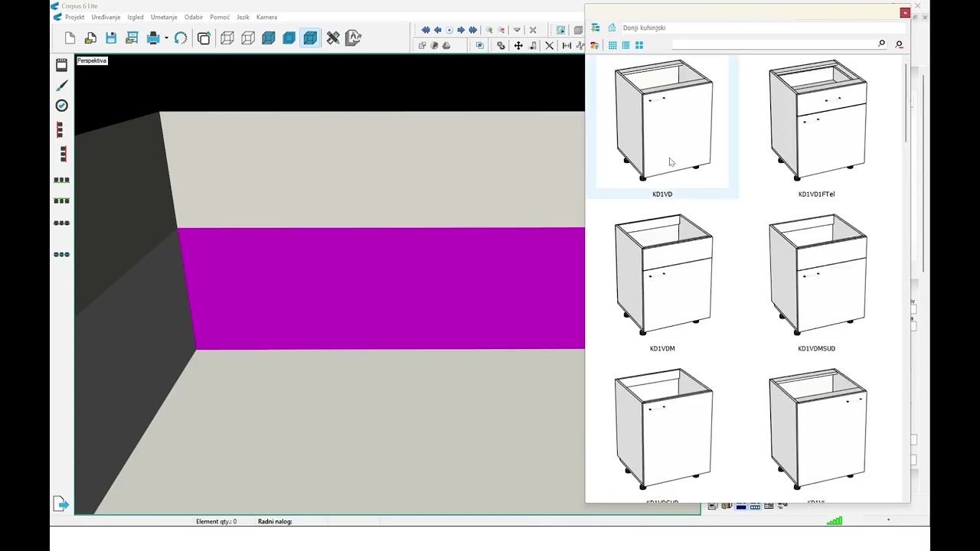Switch library to list view
The image size is (980, 551).
626,45
